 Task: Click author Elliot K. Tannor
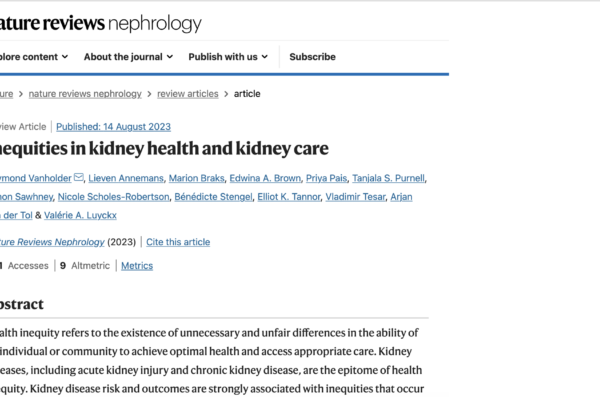coord(289,197)
